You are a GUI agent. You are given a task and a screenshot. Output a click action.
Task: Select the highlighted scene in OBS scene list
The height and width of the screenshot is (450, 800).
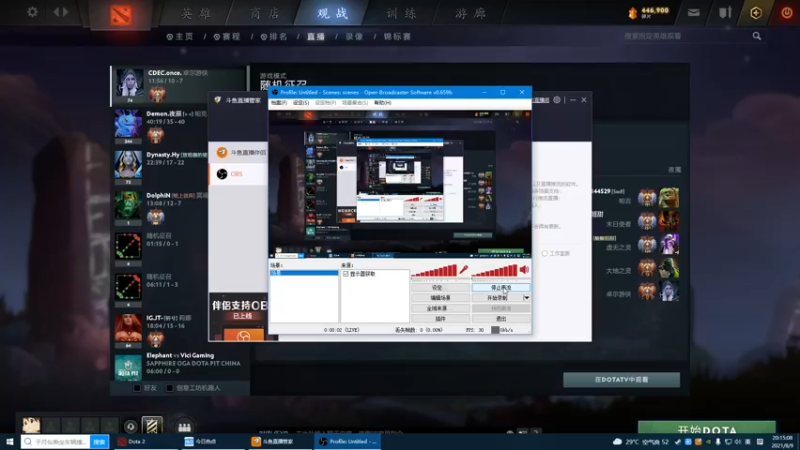(304, 273)
